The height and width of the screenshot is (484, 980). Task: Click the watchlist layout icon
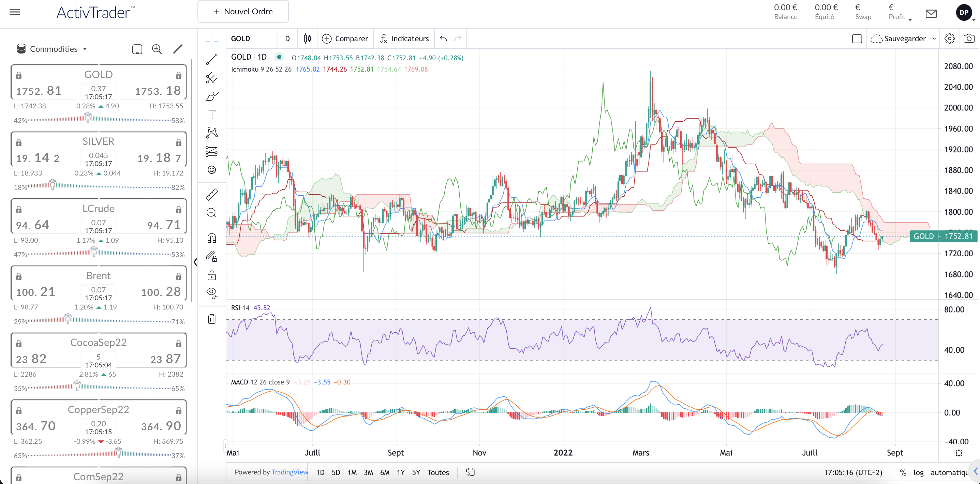[137, 49]
